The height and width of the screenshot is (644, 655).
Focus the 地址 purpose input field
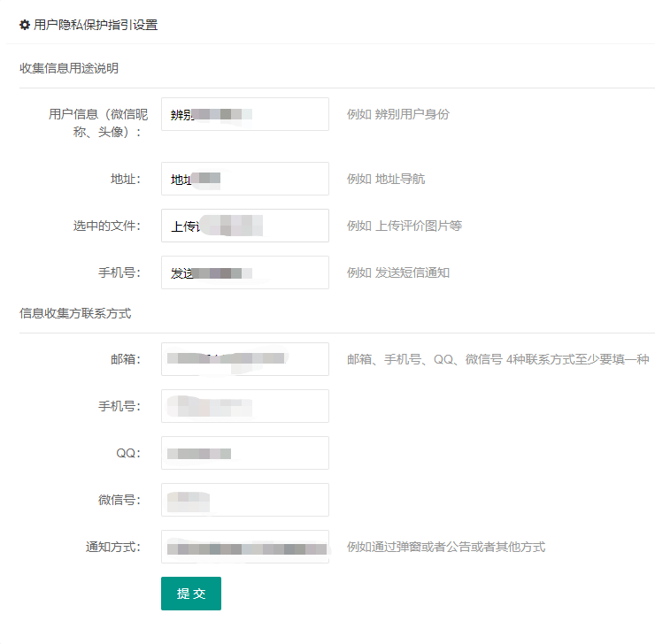click(x=245, y=179)
